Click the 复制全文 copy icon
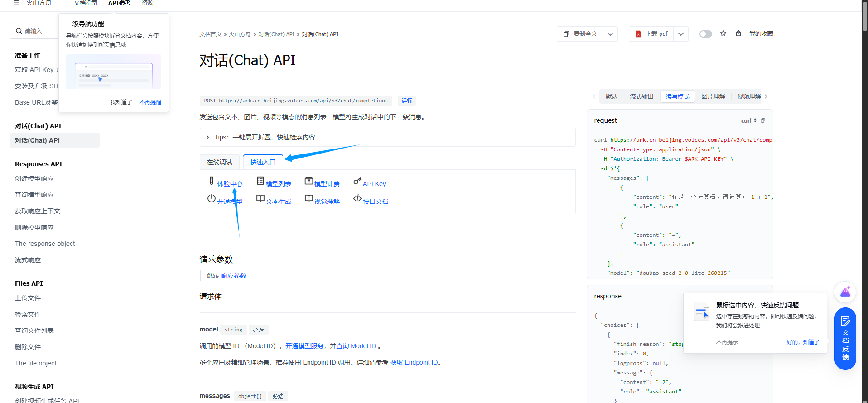This screenshot has width=868, height=403. [566, 34]
